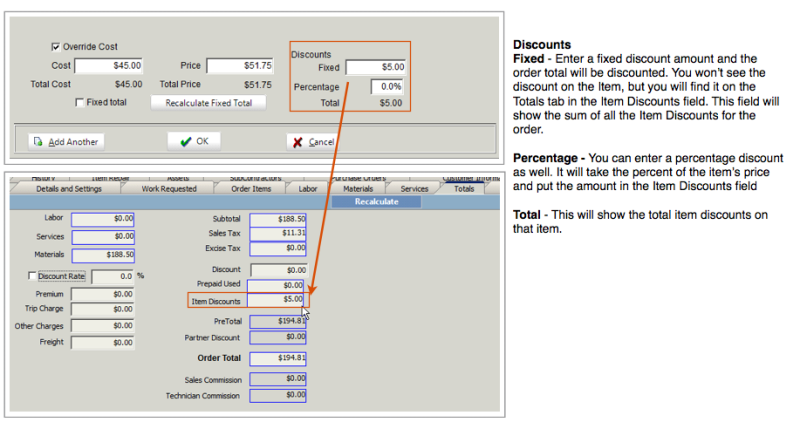Check the Discount Rate checkbox
Screen dimensions: 800x429
coord(32,276)
